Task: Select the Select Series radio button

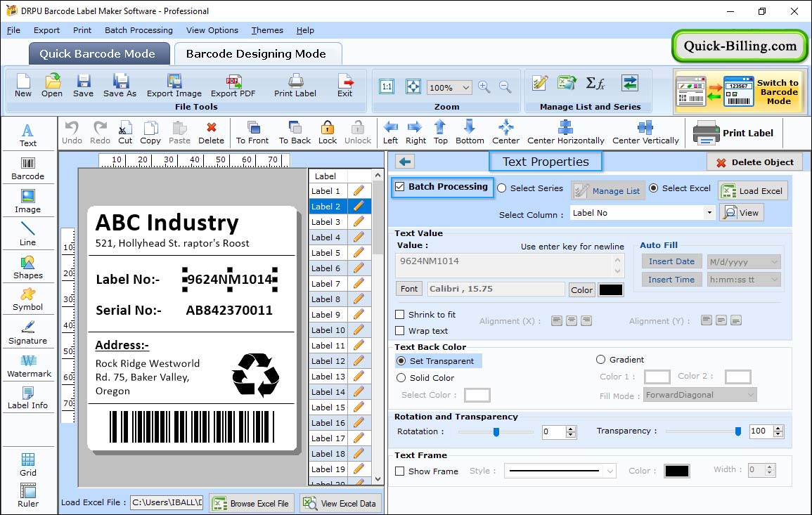Action: (502, 188)
